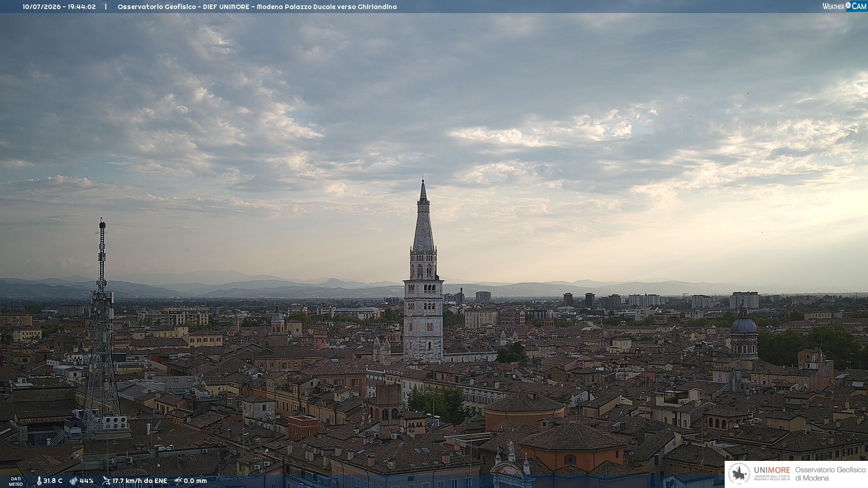
Task: Click the 10/07/2026 - 19:44:02 timestamp
Action: (x=59, y=7)
